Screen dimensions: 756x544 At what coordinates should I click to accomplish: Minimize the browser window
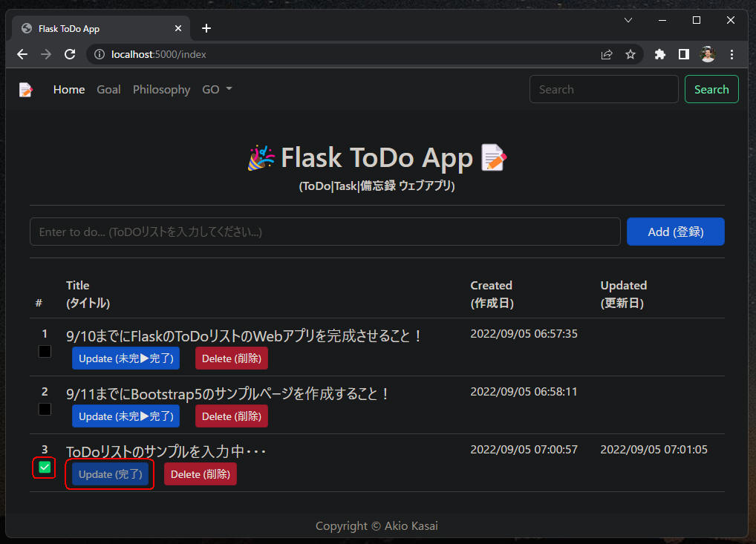[x=662, y=20]
